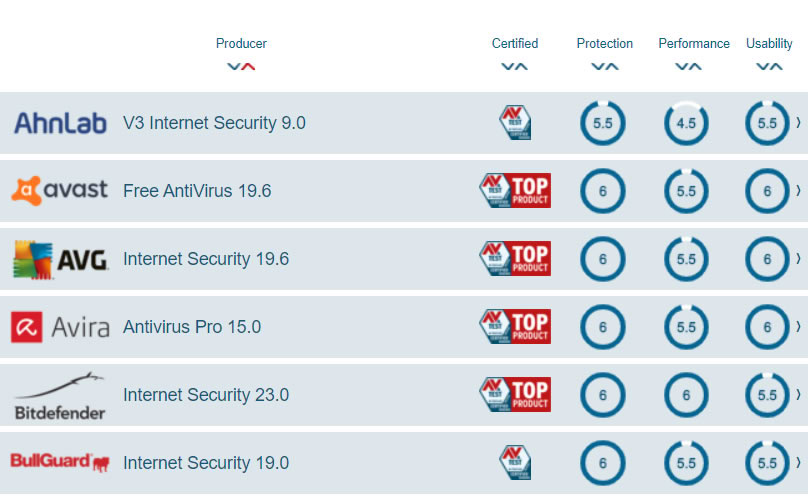Click the avast logo
The image size is (809, 500).
60,190
